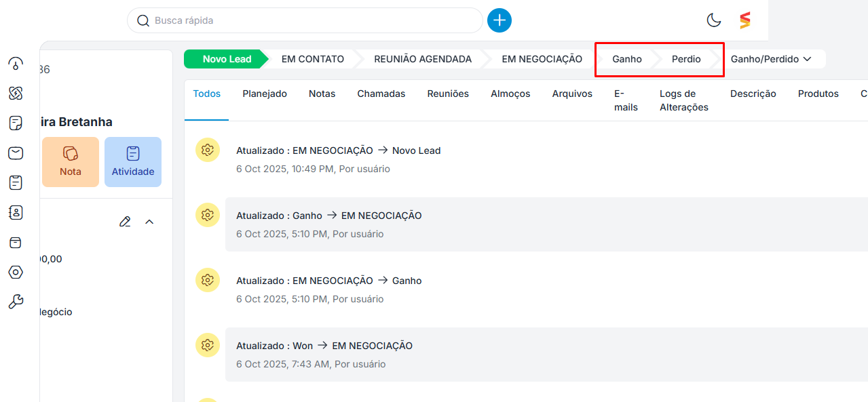Select the REUNIÃO AGENDADA pipeline stage

pos(423,59)
